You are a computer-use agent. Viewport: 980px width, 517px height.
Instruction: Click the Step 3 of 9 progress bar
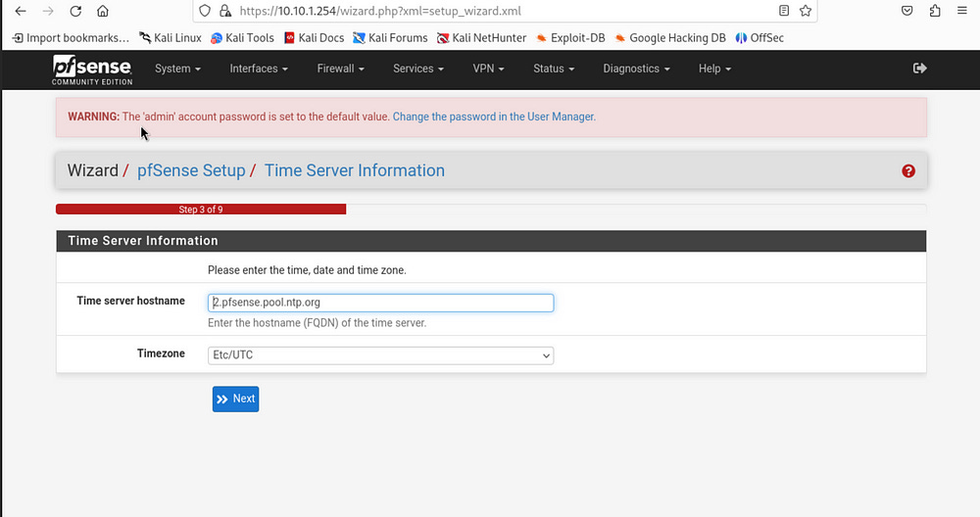[201, 210]
